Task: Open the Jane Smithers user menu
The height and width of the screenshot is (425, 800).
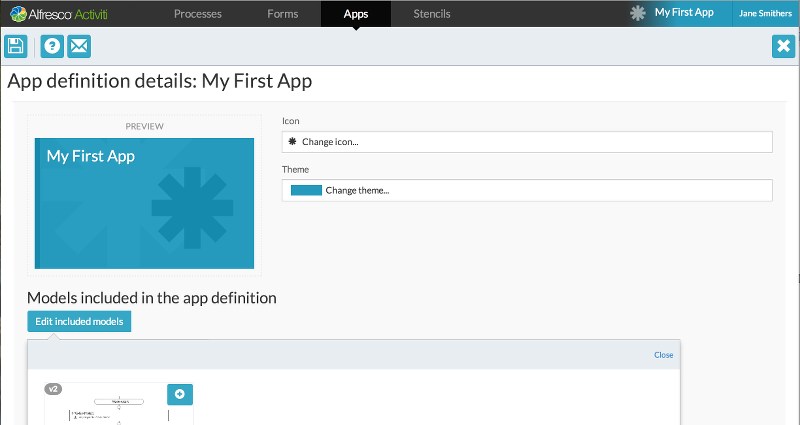Action: coord(765,14)
